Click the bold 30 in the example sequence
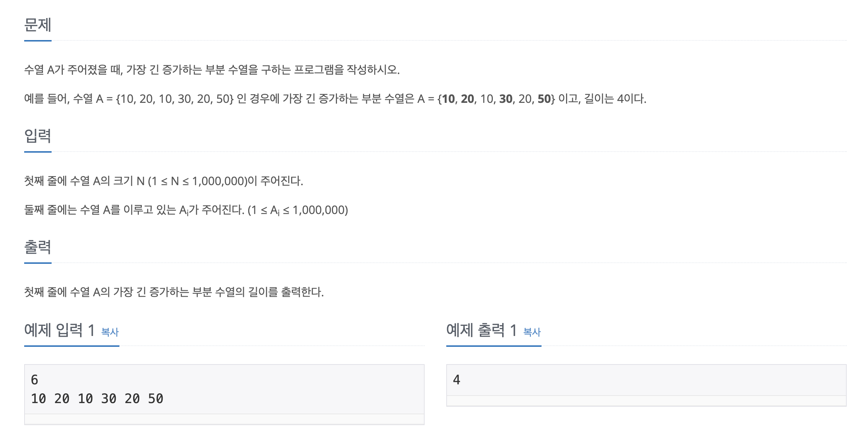The width and height of the screenshot is (868, 428). click(506, 99)
